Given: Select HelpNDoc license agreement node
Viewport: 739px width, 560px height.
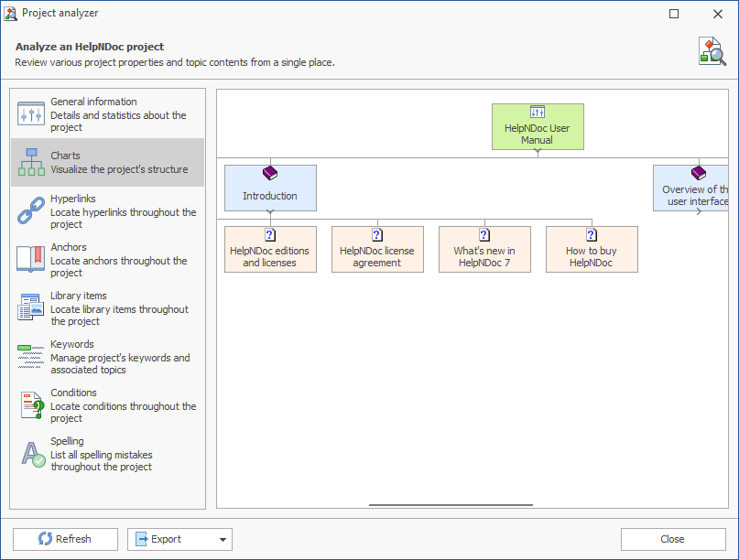Looking at the screenshot, I should (377, 249).
